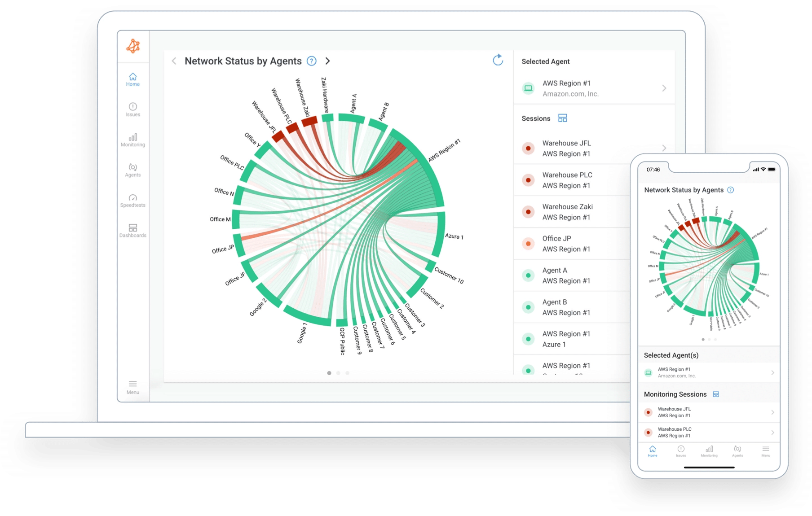The height and width of the screenshot is (516, 812).
Task: Click the grid view icon beside Sessions
Action: point(563,118)
